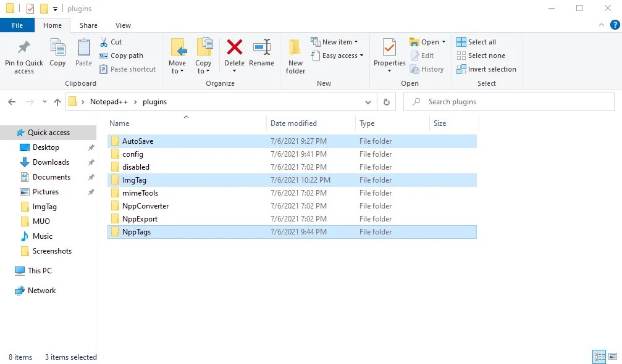Create a New folder
Viewport: 622px width, 364px height.
click(295, 54)
